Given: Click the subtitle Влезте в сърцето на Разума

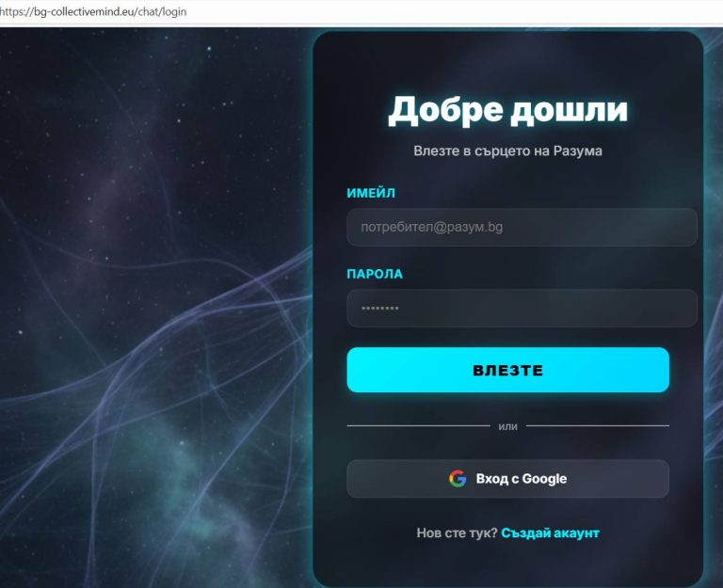Looking at the screenshot, I should (507, 151).
